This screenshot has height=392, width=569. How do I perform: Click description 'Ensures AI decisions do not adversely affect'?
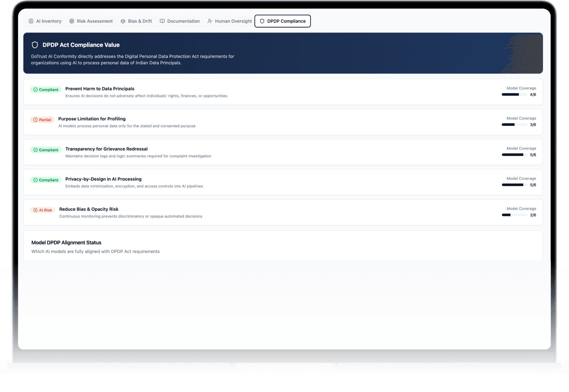146,96
